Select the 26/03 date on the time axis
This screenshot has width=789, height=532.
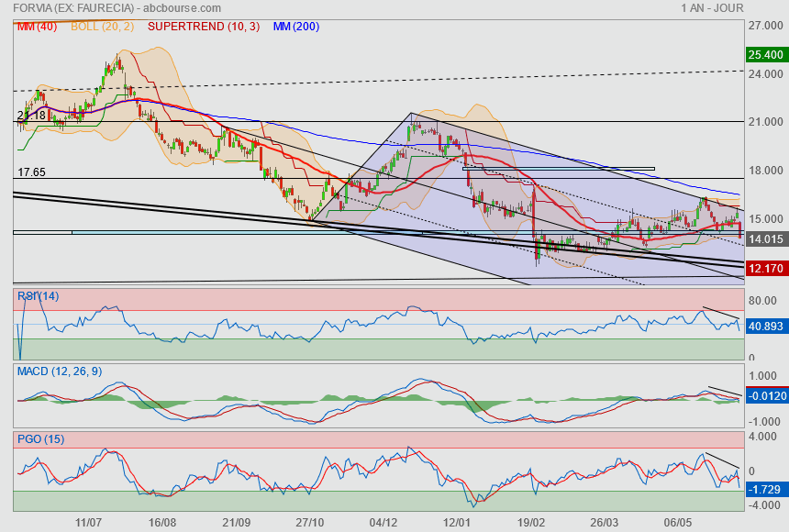pos(605,523)
